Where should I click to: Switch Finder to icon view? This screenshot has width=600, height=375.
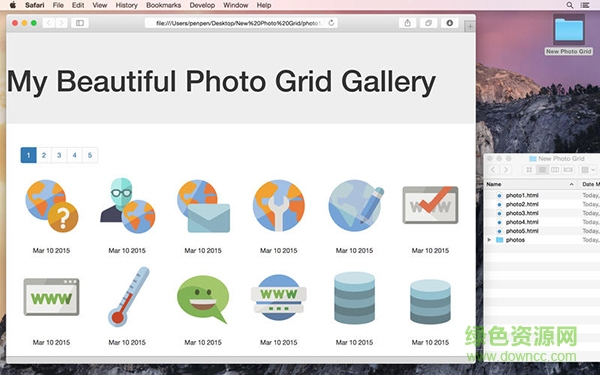click(x=529, y=170)
